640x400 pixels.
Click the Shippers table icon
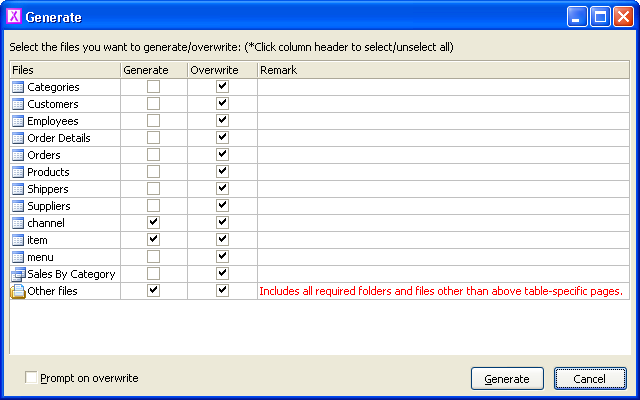click(18, 189)
